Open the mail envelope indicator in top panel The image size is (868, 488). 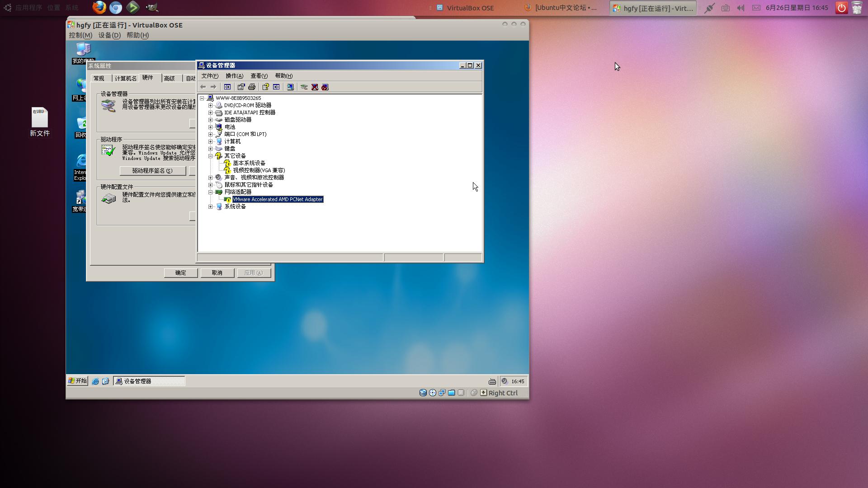(x=756, y=8)
